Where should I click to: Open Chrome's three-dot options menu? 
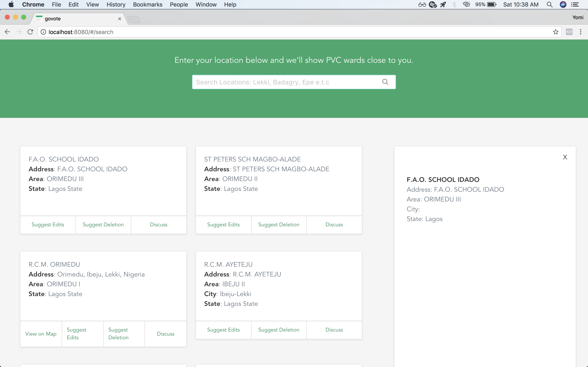point(581,32)
